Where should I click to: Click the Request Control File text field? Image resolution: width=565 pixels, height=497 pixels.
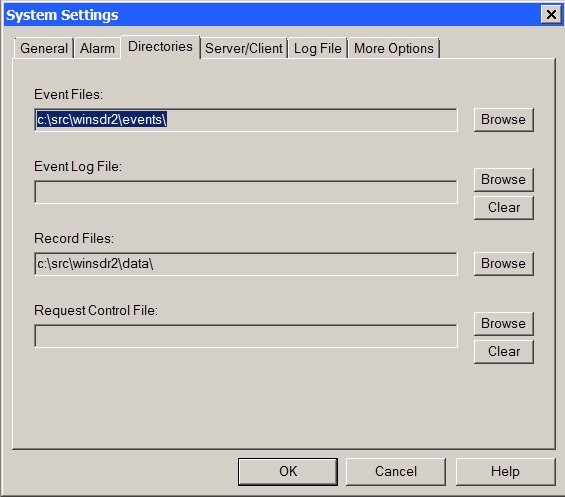click(x=246, y=336)
